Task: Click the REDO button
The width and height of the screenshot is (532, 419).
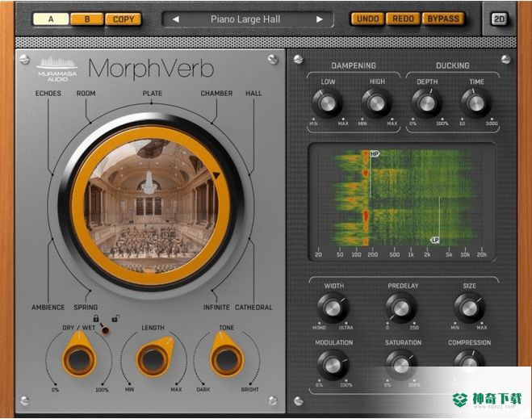Action: pyautogui.click(x=403, y=19)
